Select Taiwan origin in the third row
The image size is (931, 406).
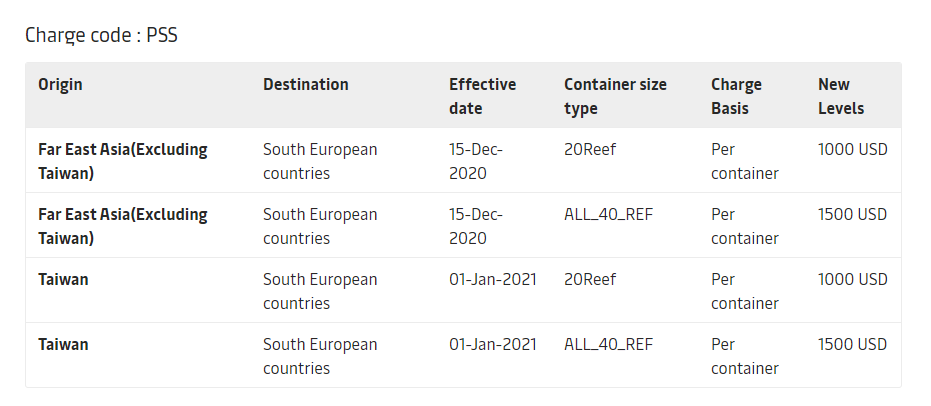pos(63,280)
